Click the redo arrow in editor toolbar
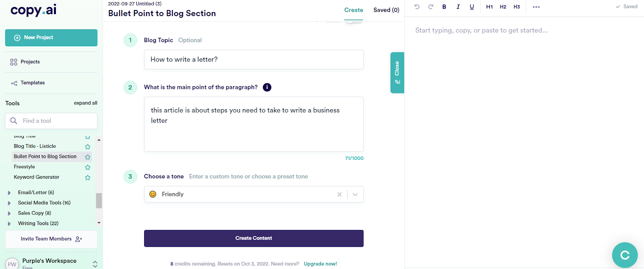The height and width of the screenshot is (269, 644). 431,7
